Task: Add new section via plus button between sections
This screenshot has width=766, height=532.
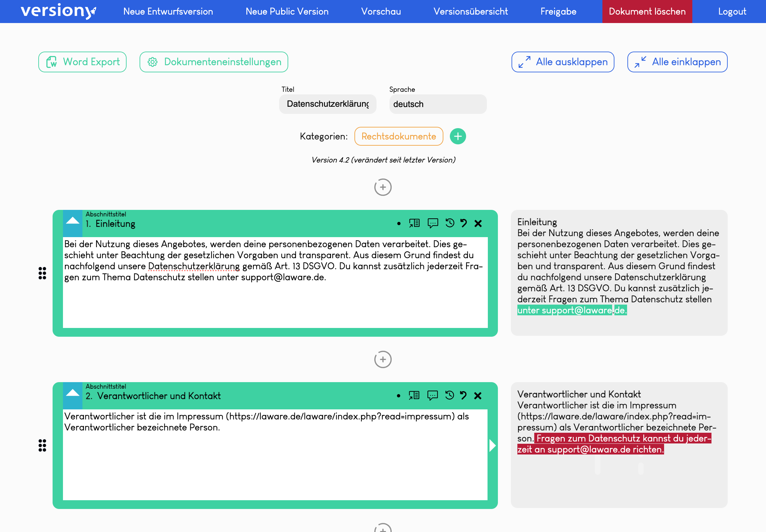Action: (x=383, y=359)
